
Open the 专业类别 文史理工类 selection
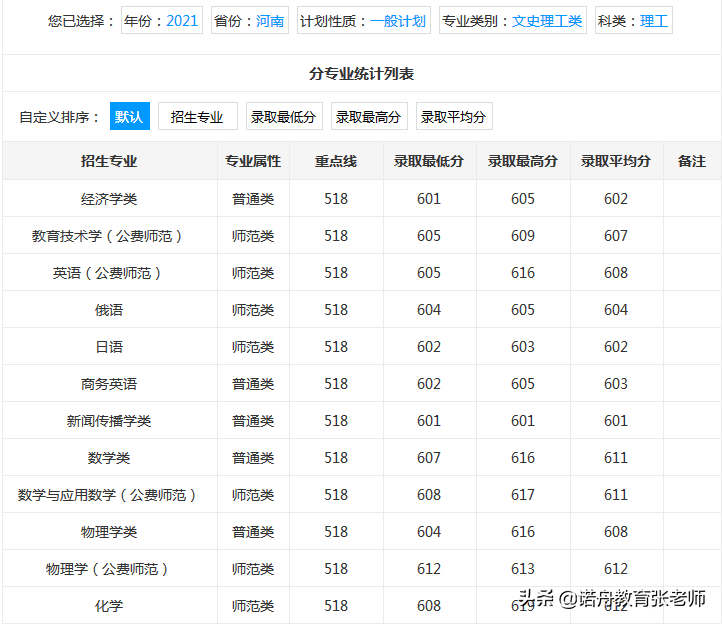(x=512, y=20)
